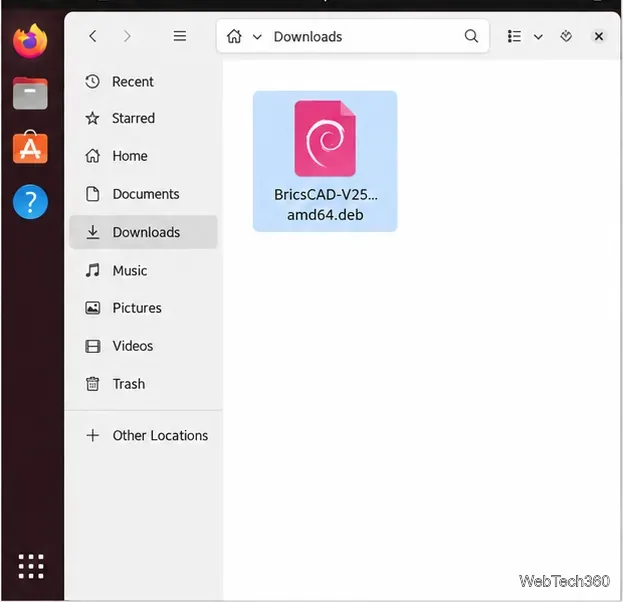Open Files app from the dock
The image size is (623, 602).
coord(30,93)
